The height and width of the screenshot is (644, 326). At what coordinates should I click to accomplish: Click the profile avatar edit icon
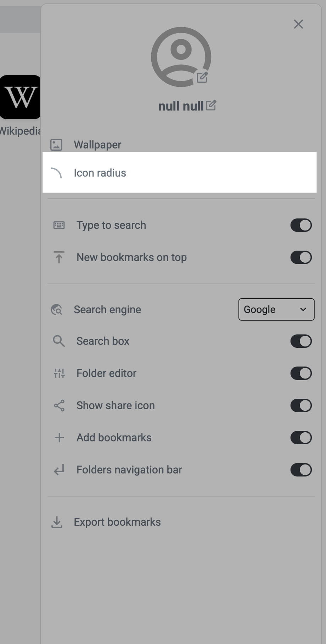tap(202, 77)
